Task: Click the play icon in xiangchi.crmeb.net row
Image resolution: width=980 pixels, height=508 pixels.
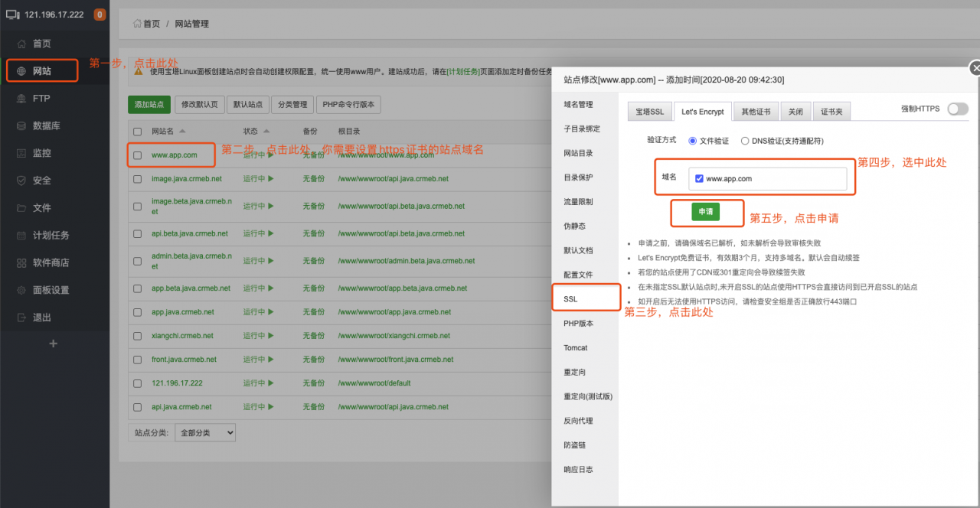Action: (x=270, y=336)
